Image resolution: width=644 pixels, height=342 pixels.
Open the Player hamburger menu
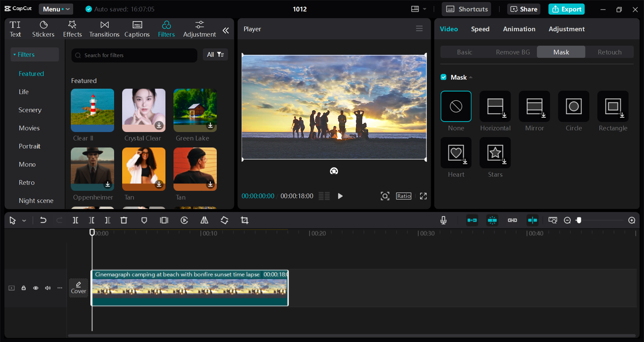coord(419,29)
